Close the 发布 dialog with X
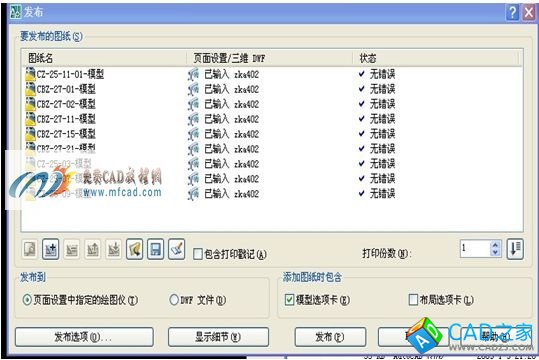 [529, 13]
